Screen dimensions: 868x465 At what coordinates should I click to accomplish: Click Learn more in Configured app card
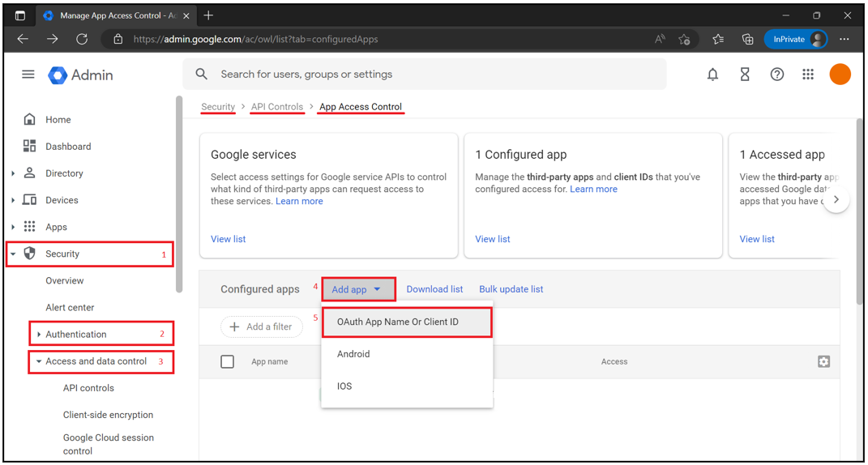click(x=593, y=189)
